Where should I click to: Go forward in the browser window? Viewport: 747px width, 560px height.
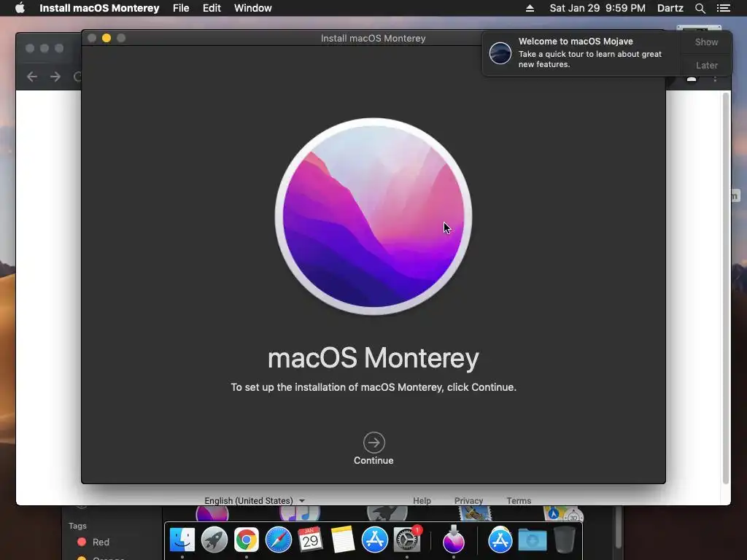click(55, 76)
